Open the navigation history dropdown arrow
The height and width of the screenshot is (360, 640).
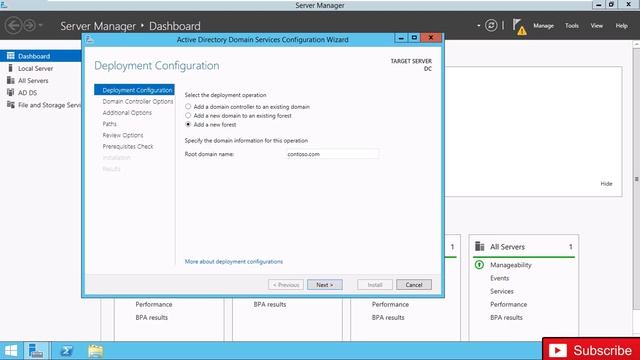point(40,25)
